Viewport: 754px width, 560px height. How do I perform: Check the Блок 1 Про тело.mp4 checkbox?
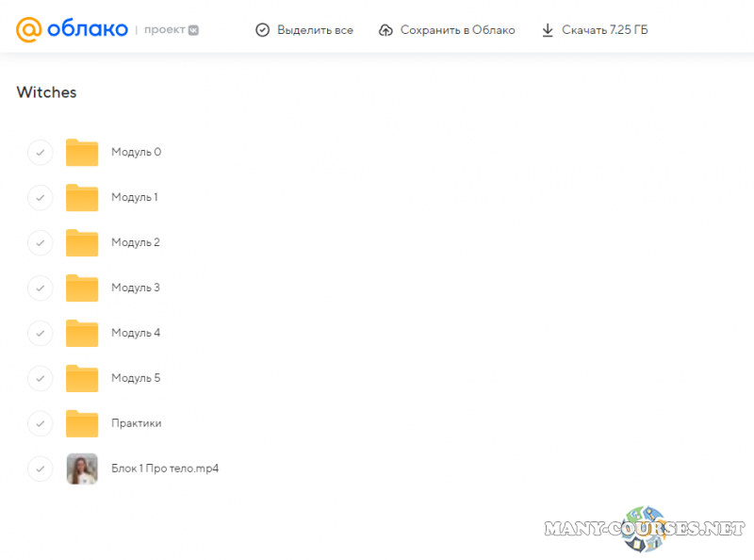point(40,469)
